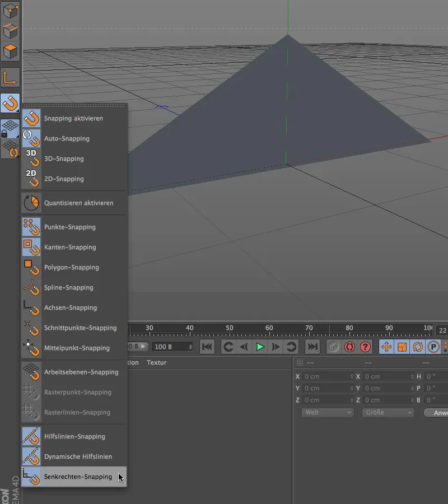The height and width of the screenshot is (504, 448).
Task: Click the 100 B field stepper arrows
Action: click(190, 347)
